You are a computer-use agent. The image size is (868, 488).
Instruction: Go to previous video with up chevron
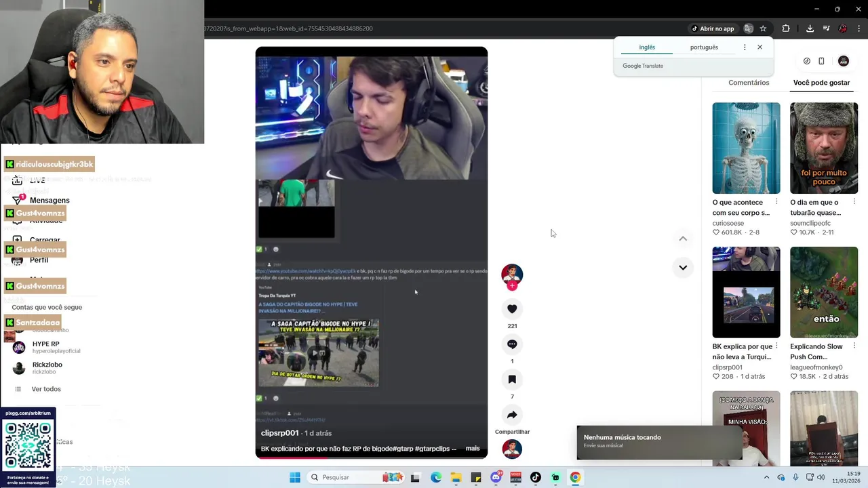tap(683, 239)
